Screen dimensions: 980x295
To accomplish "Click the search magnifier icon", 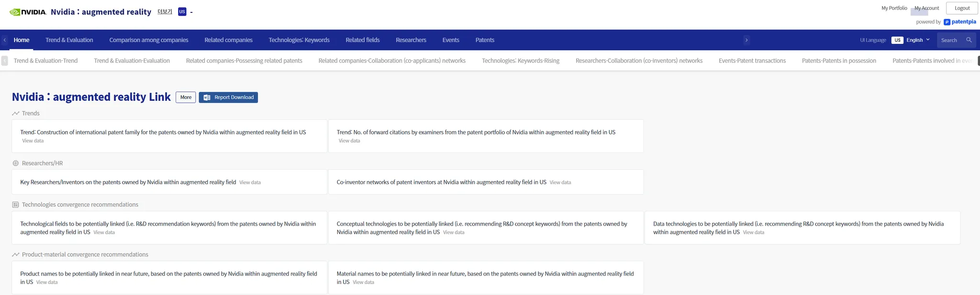I will click(x=969, y=40).
